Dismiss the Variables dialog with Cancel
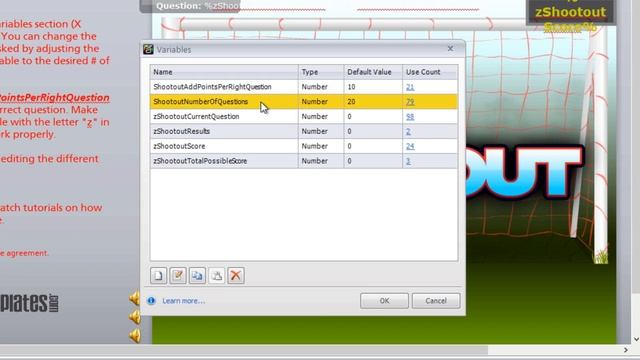640x360 pixels. point(436,301)
